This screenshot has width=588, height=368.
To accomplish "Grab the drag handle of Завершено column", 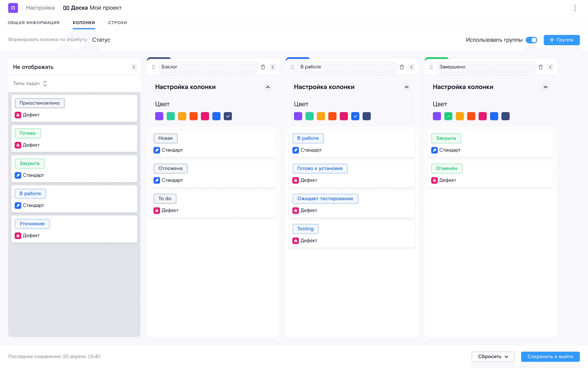I will 431,67.
